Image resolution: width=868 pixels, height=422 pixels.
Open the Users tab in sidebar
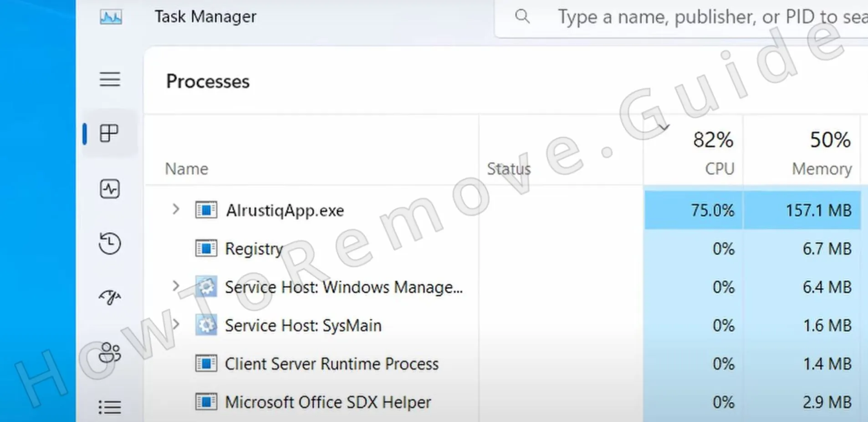pyautogui.click(x=110, y=352)
